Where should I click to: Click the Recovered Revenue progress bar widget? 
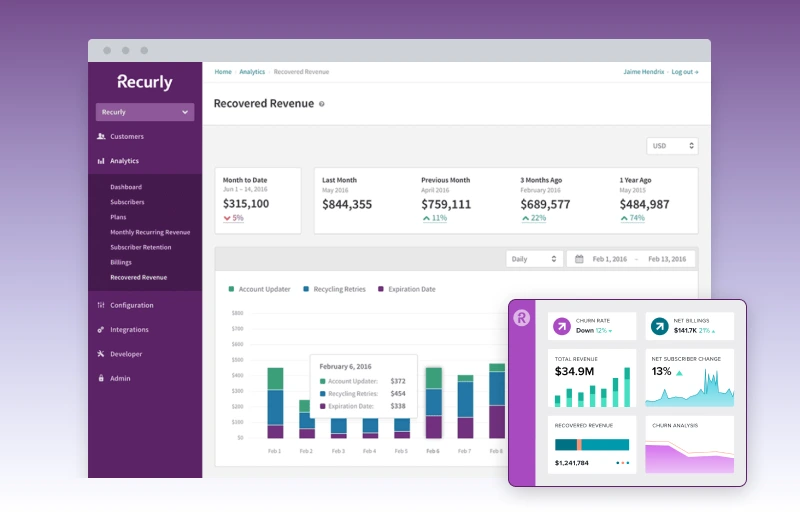(x=592, y=445)
